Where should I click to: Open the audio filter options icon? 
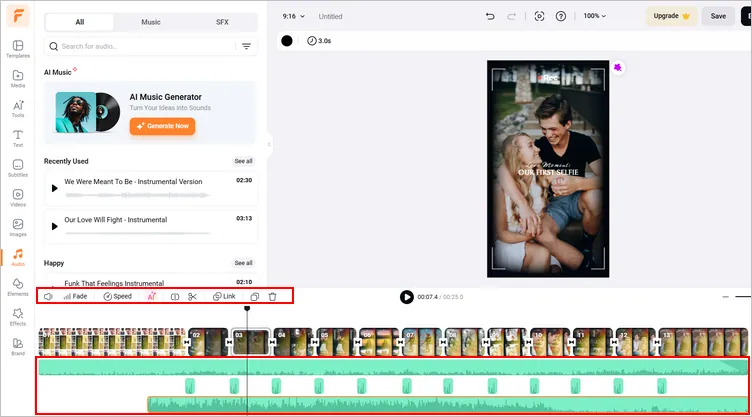[246, 46]
